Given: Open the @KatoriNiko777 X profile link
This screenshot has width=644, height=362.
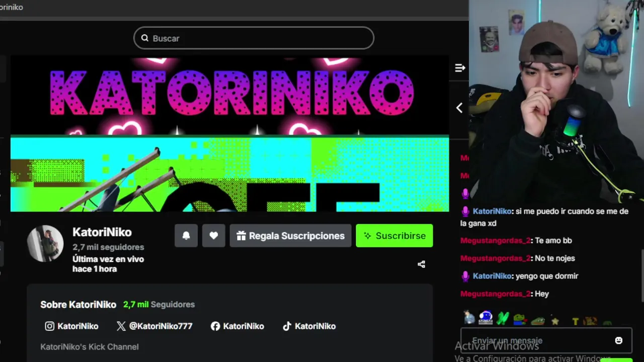Looking at the screenshot, I should tap(154, 326).
